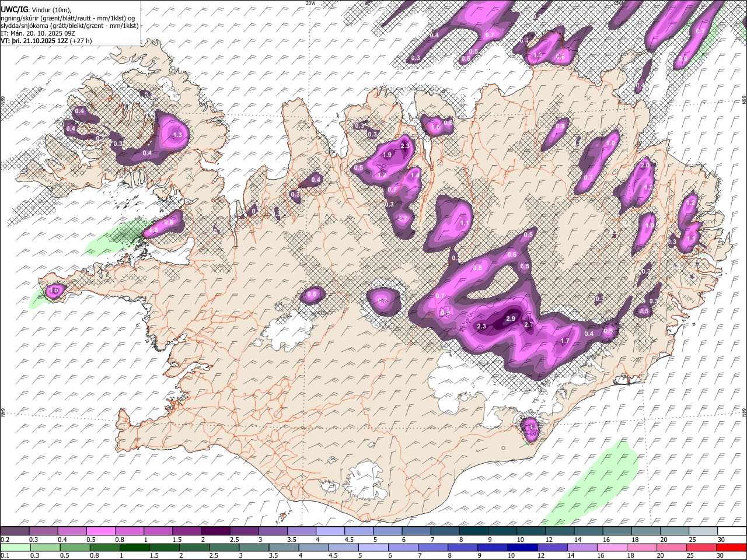Screen dimensions: 747x560
Task: Click the 1.1 value in the central blob
Action: 465,223
